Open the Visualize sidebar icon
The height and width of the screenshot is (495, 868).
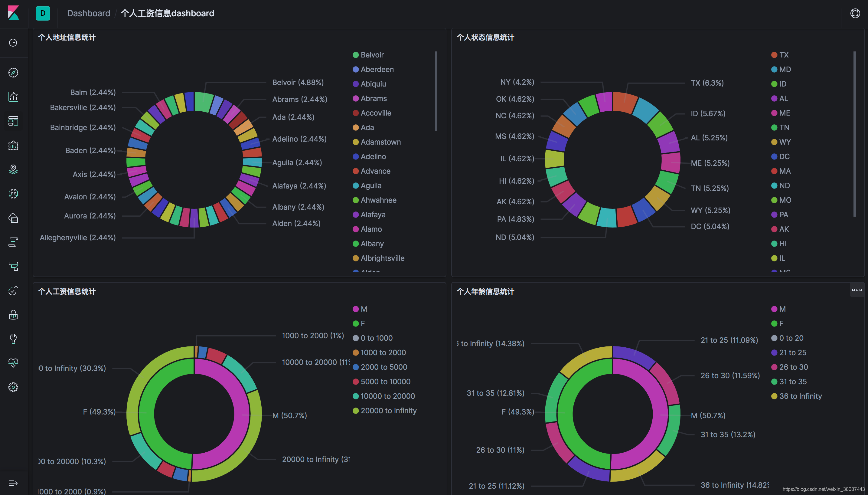(x=13, y=97)
